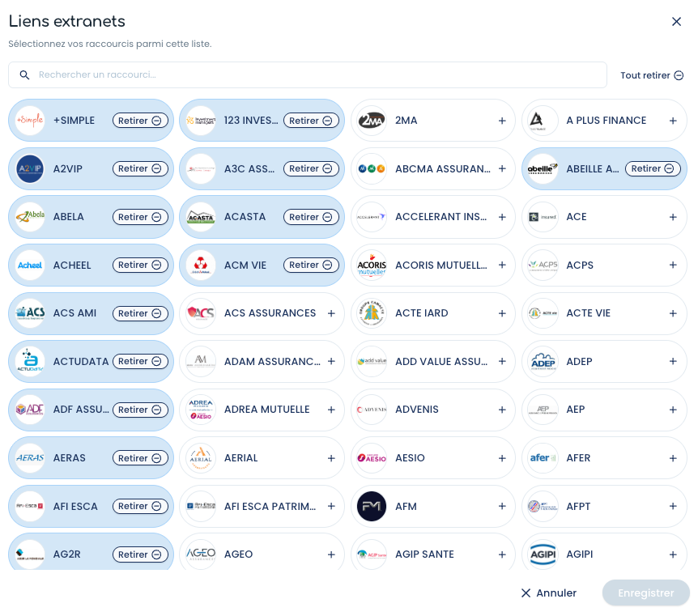Add AGEO using the plus icon

coord(330,554)
